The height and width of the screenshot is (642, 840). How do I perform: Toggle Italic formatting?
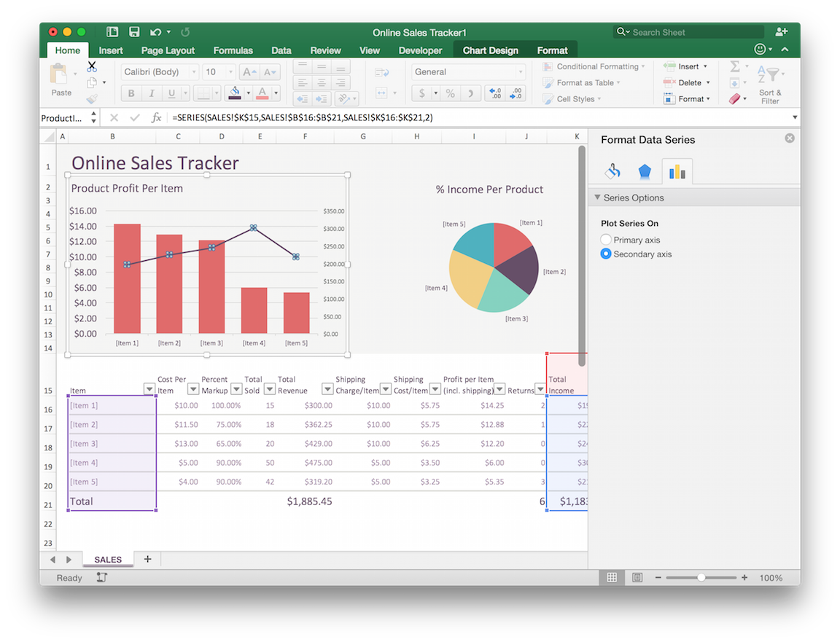(x=152, y=93)
